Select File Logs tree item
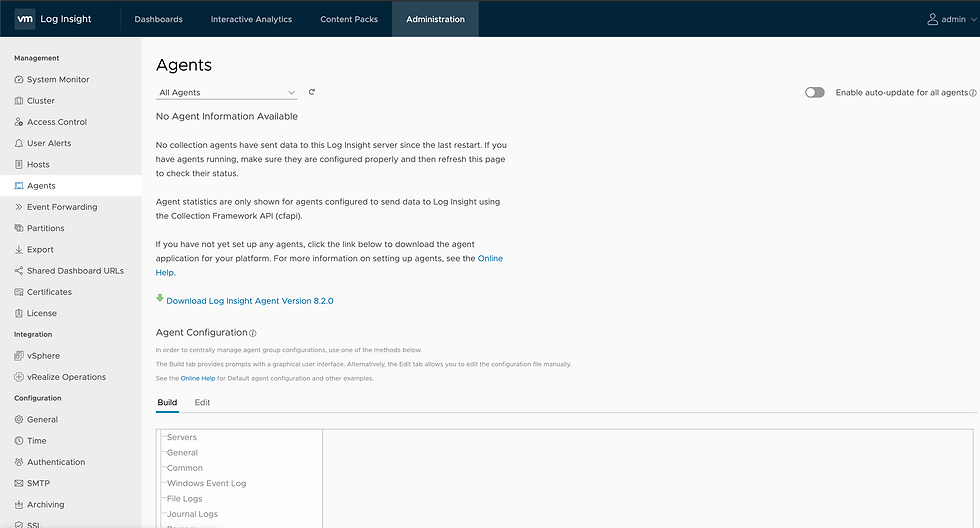The image size is (980, 528). pos(184,499)
